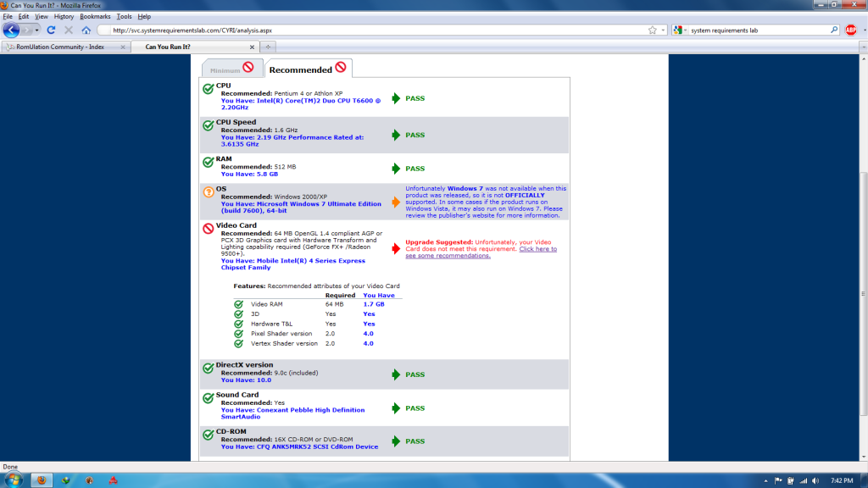
Task: Click the network signal tray icon
Action: click(803, 481)
